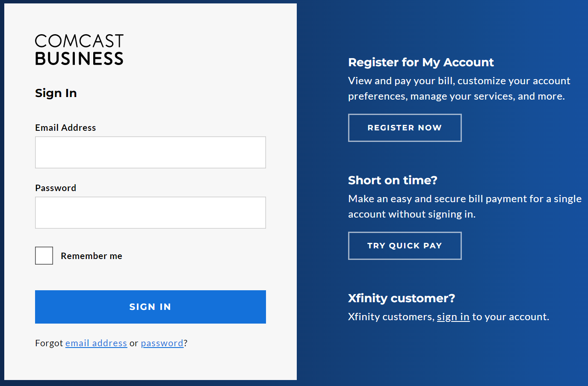Click the COMCAST wordmark text

tap(79, 41)
